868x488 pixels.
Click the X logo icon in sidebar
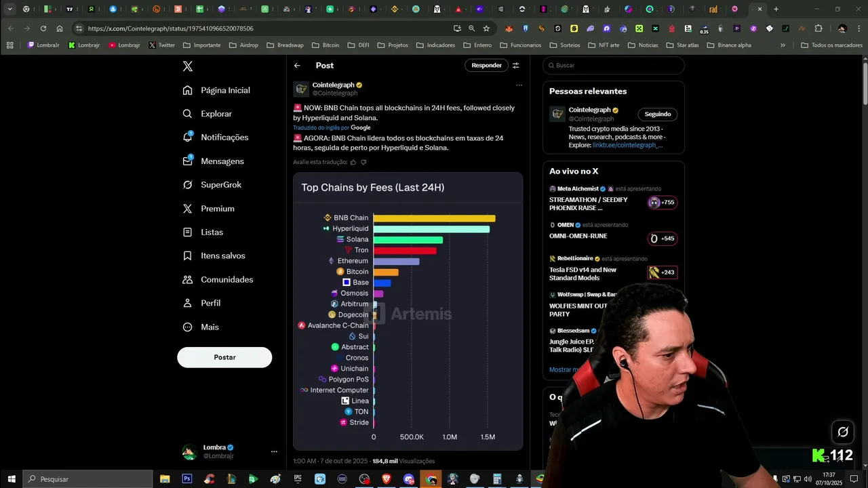pos(188,66)
